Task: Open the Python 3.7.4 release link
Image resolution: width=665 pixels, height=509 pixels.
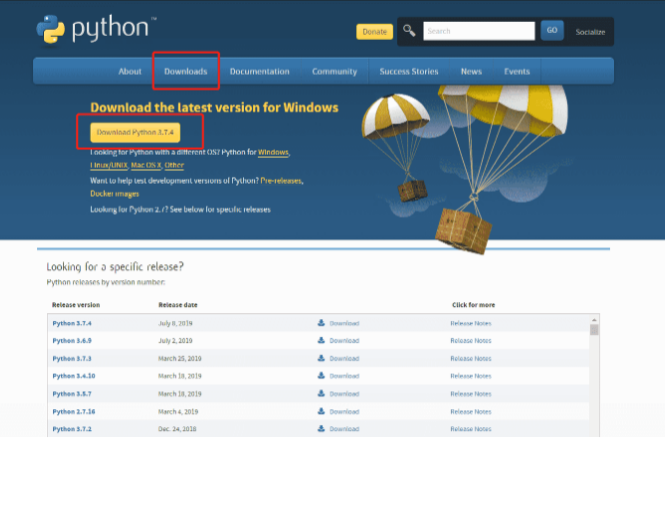Action: click(72, 323)
